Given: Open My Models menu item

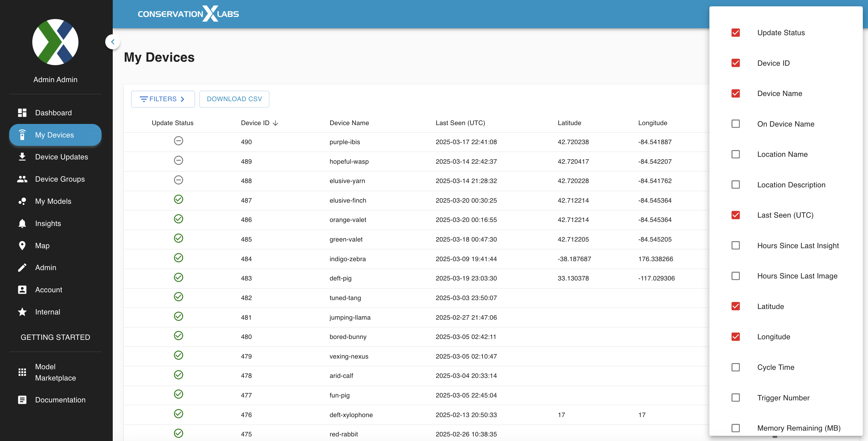Looking at the screenshot, I should click(x=53, y=201).
